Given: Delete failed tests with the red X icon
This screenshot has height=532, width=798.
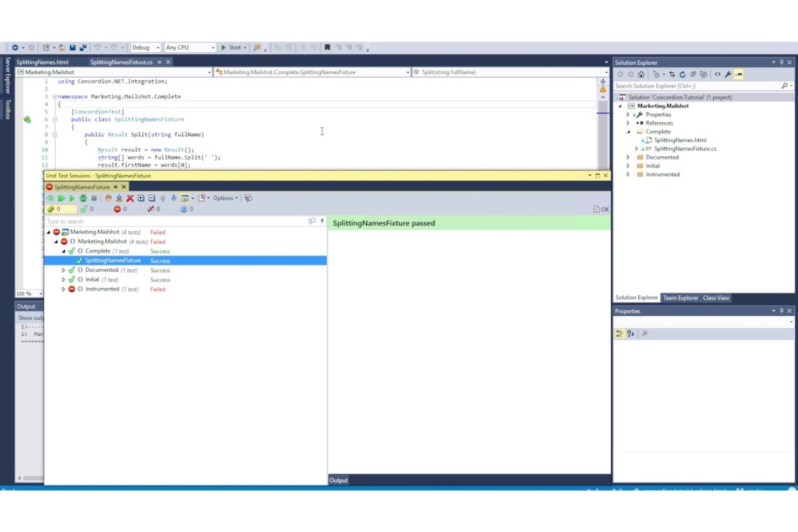Looking at the screenshot, I should pos(130,198).
